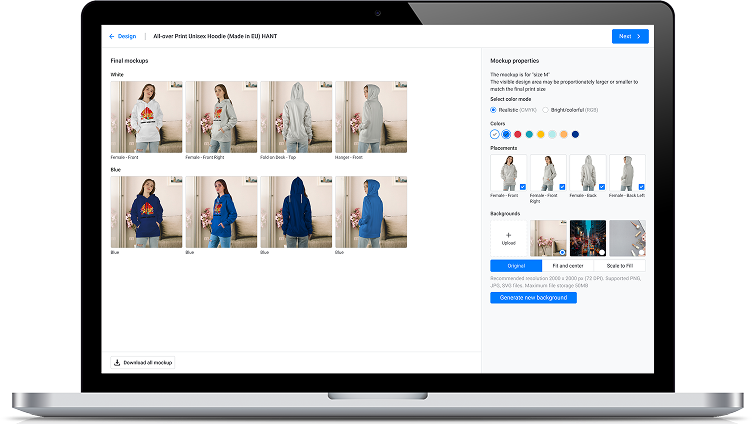Viewport: 753px width, 424px height.
Task: Pick the red color swatch
Action: click(x=518, y=134)
